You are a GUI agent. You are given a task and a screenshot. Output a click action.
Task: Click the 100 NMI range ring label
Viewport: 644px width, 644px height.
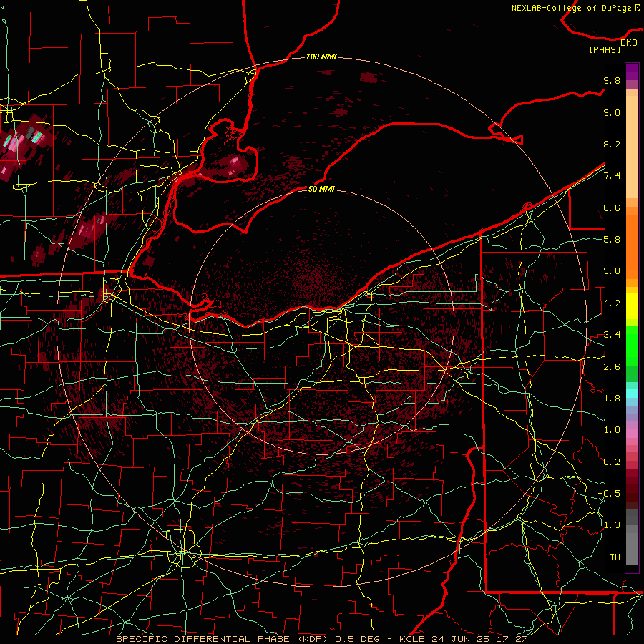(321, 57)
